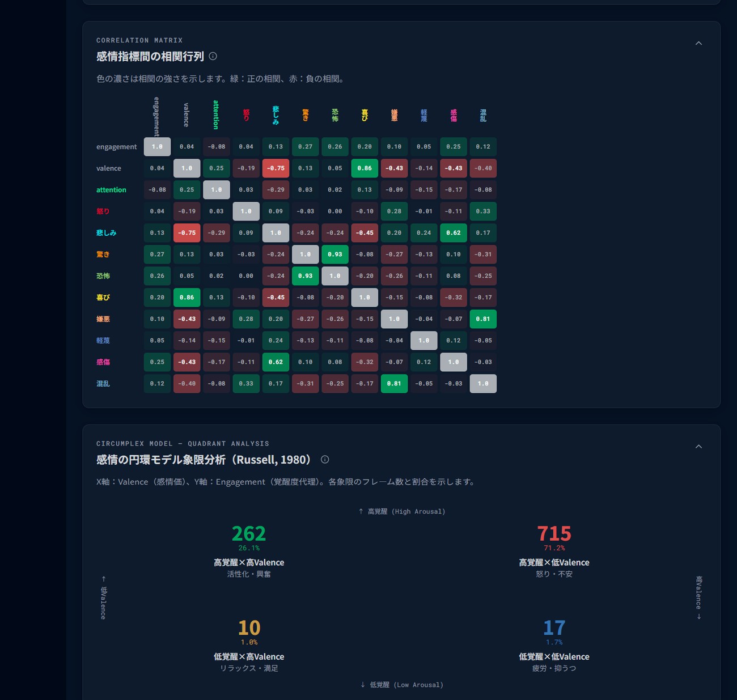Click 驚き–恐怖 correlation cell 0.93
The width and height of the screenshot is (737, 700).
click(x=335, y=254)
